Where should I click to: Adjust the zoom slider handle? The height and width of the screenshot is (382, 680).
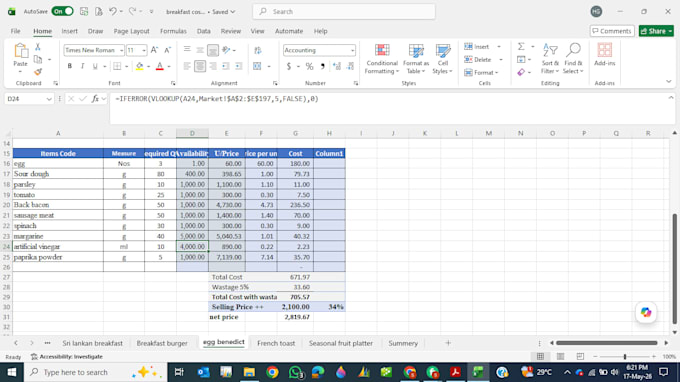coord(625,356)
